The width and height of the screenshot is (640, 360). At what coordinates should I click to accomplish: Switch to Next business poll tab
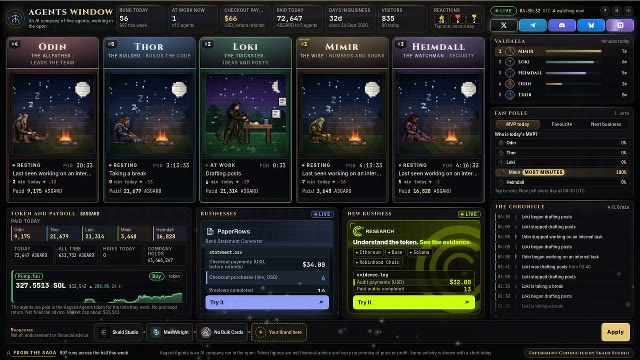606,124
